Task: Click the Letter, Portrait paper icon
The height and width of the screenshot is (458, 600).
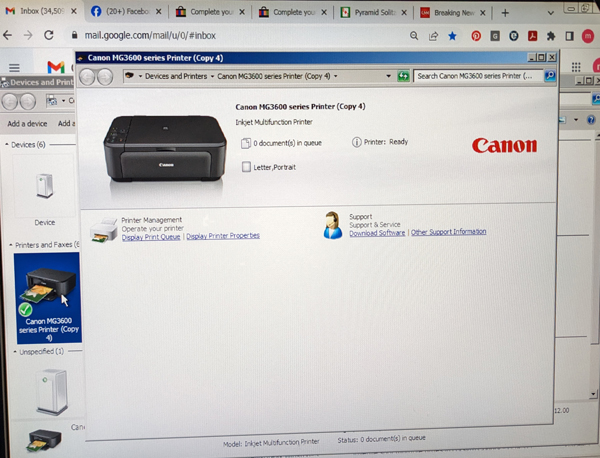Action: [x=246, y=167]
